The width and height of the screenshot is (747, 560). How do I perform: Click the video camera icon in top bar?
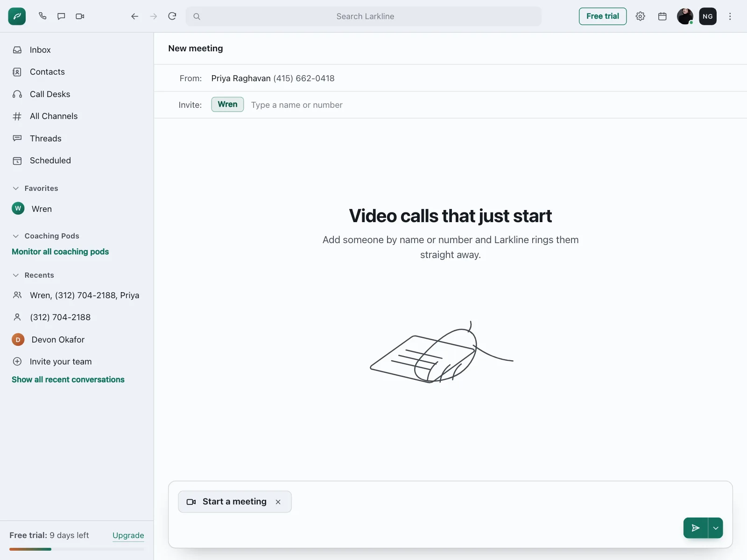tap(80, 16)
